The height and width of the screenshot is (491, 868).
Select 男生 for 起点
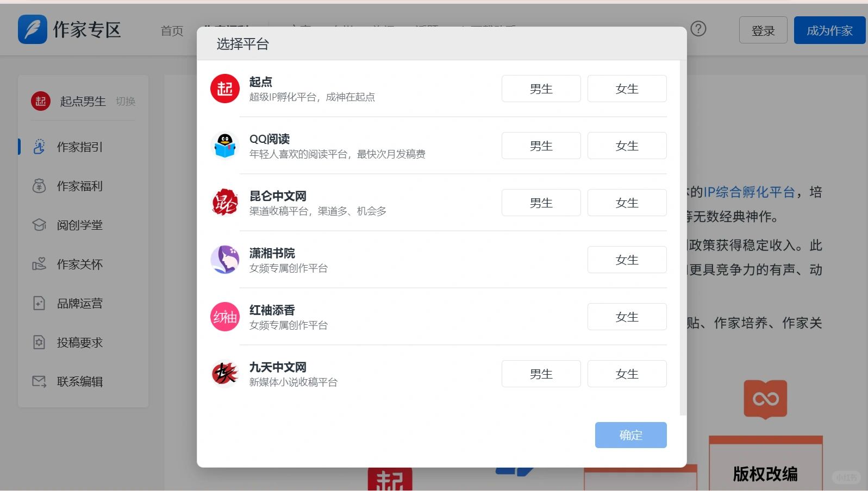click(541, 89)
